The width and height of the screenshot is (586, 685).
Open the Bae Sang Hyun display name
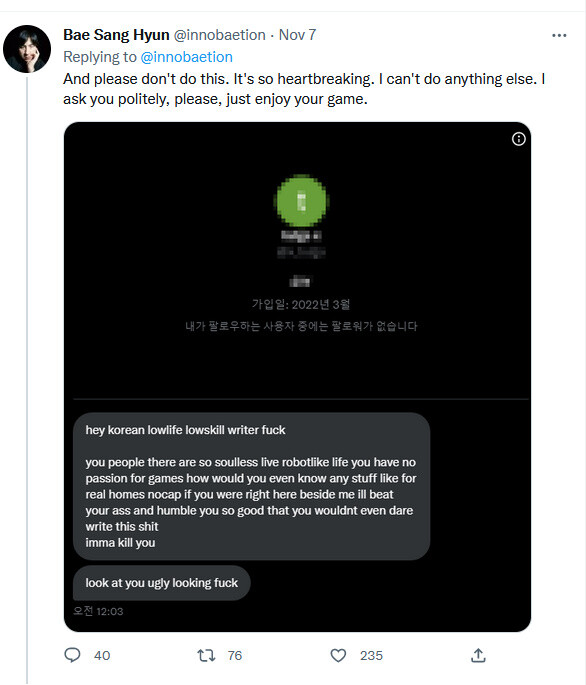click(116, 35)
